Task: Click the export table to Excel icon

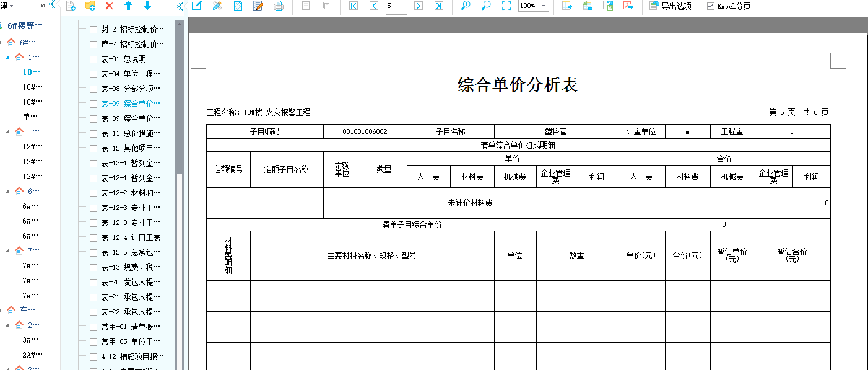Action: [x=566, y=6]
